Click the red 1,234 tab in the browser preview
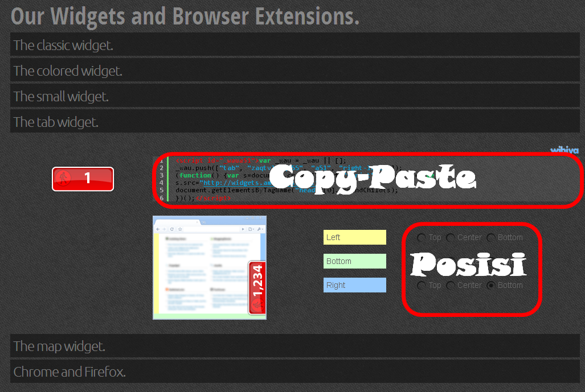The width and height of the screenshot is (585, 392). click(x=257, y=288)
